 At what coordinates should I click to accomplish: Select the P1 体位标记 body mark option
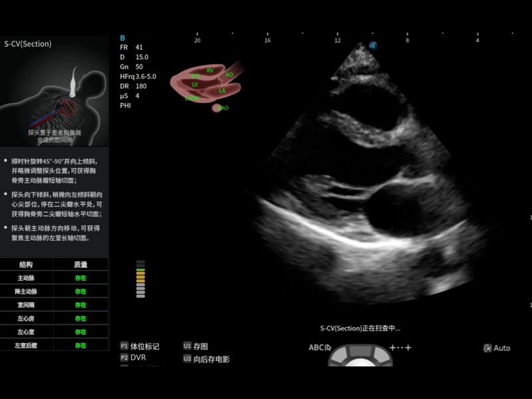coord(140,346)
